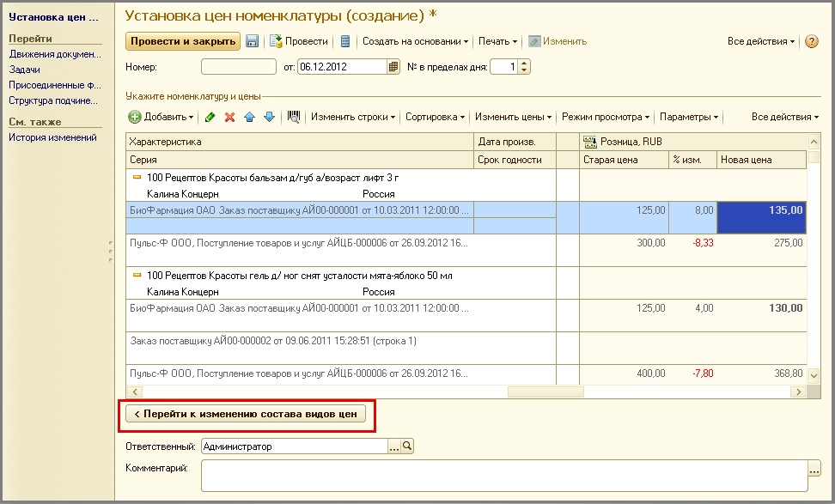This screenshot has width=835, height=504.
Task: Click the Ответственный field Администратор
Action: (x=295, y=446)
